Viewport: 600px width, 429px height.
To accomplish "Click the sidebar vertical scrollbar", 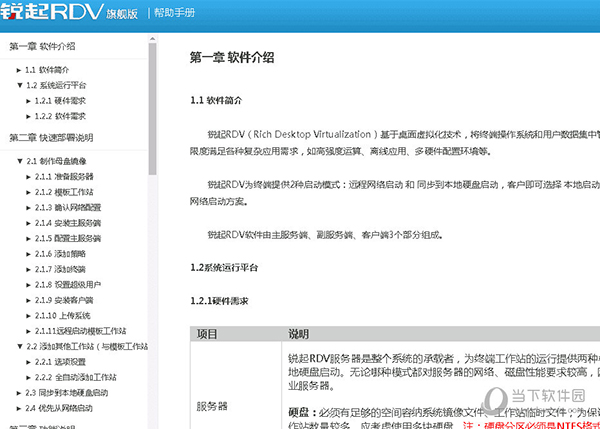I will pos(153,120).
